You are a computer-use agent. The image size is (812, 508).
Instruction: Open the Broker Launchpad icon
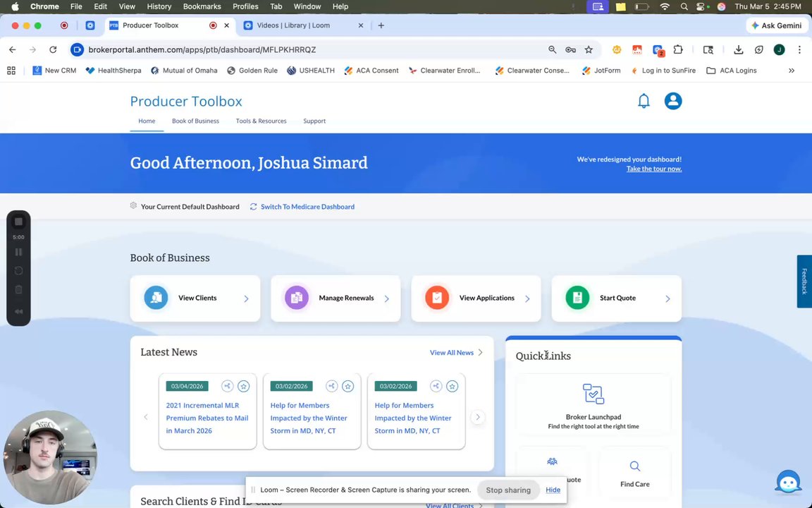[x=593, y=394]
